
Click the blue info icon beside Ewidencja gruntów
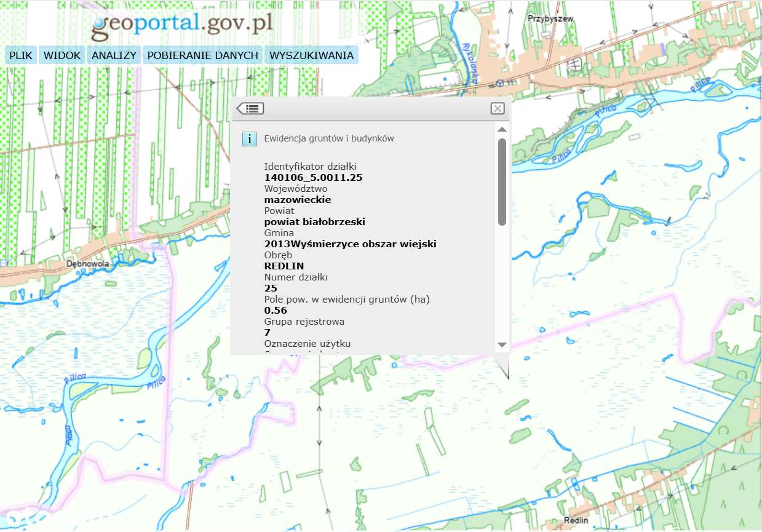point(249,138)
